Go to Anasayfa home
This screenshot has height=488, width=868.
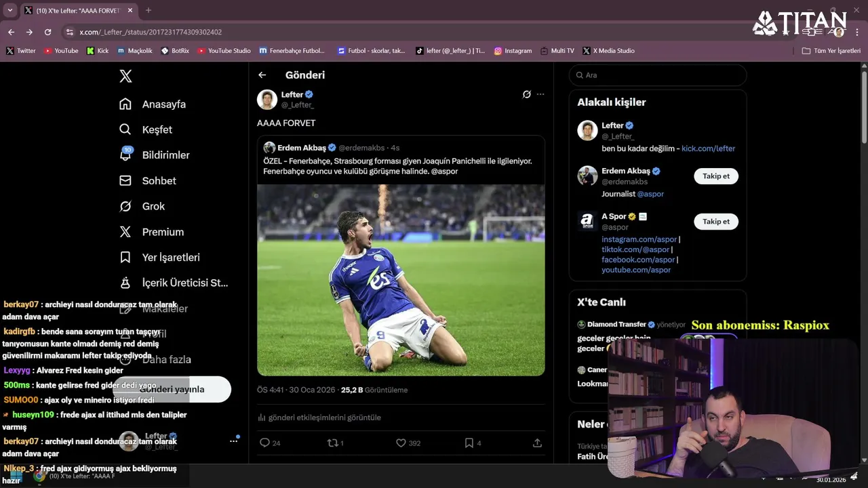tap(153, 104)
